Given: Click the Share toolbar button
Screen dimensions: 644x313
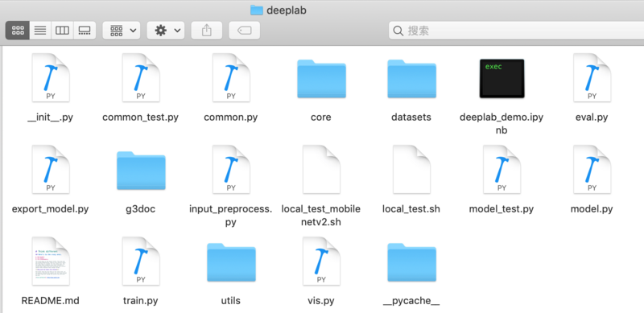Looking at the screenshot, I should [x=207, y=31].
